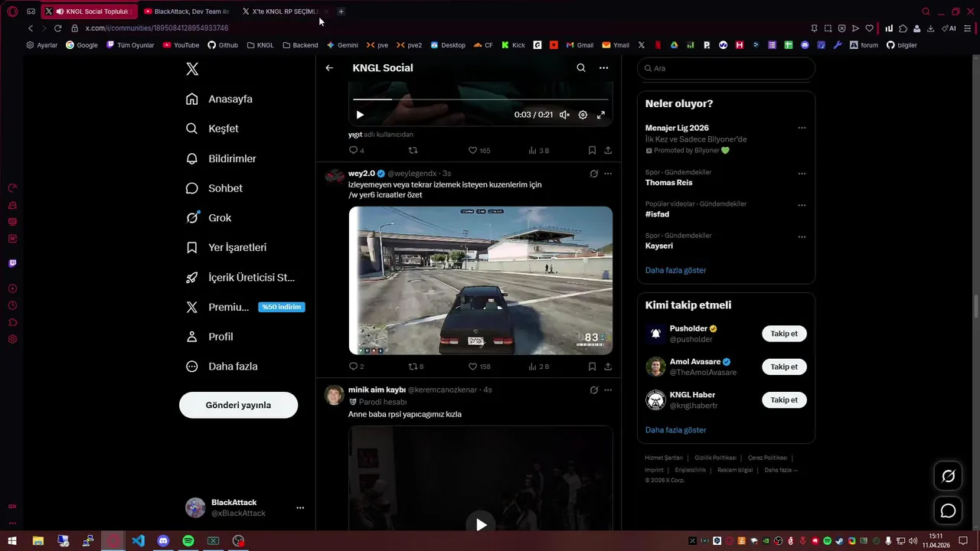Open the X logo home link

pyautogui.click(x=192, y=69)
